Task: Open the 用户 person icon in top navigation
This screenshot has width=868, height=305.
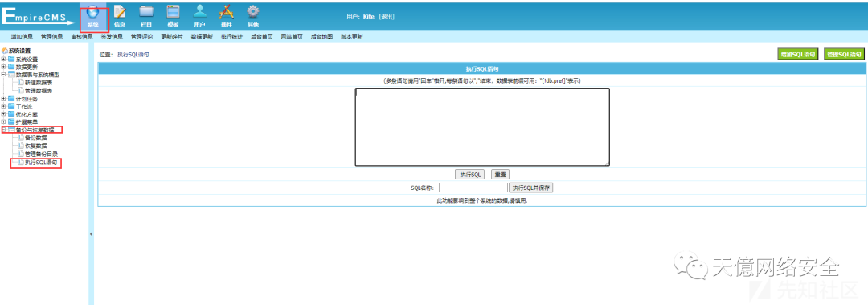Action: [x=200, y=11]
